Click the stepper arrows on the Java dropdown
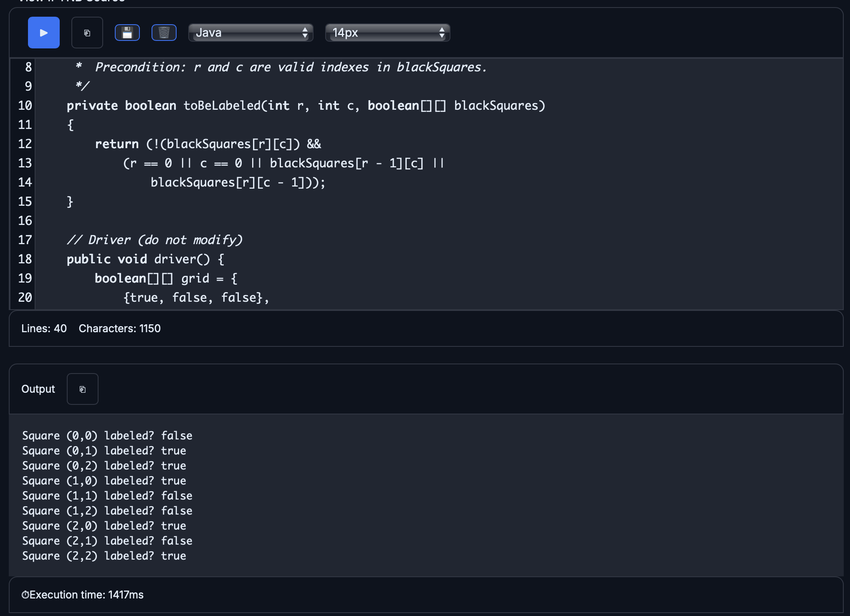Viewport: 850px width, 616px height. pyautogui.click(x=305, y=33)
